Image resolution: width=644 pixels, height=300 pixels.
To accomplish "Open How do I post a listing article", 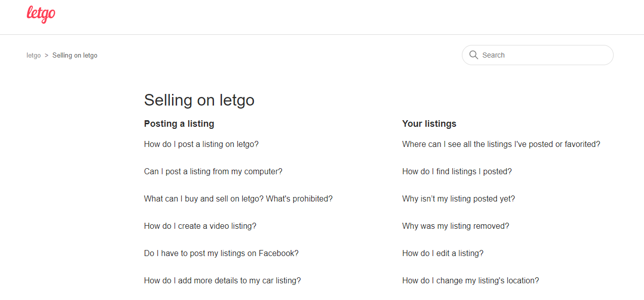I will pyautogui.click(x=201, y=144).
